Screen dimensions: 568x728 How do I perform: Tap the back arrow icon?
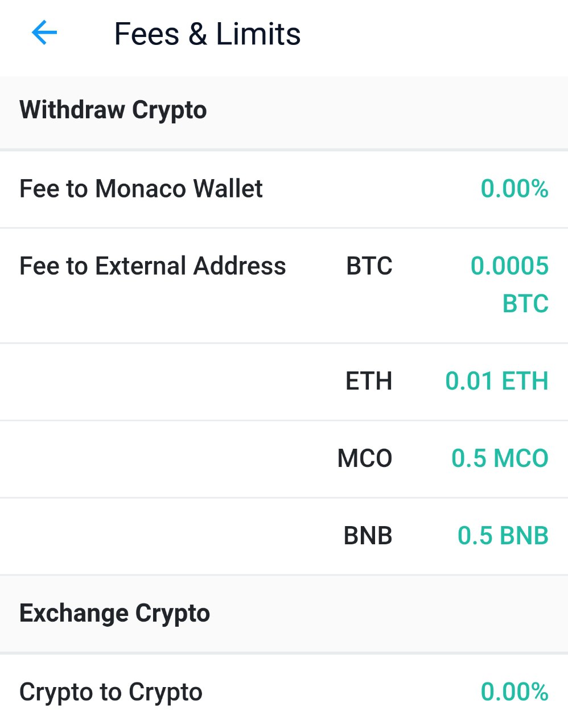pos(44,33)
